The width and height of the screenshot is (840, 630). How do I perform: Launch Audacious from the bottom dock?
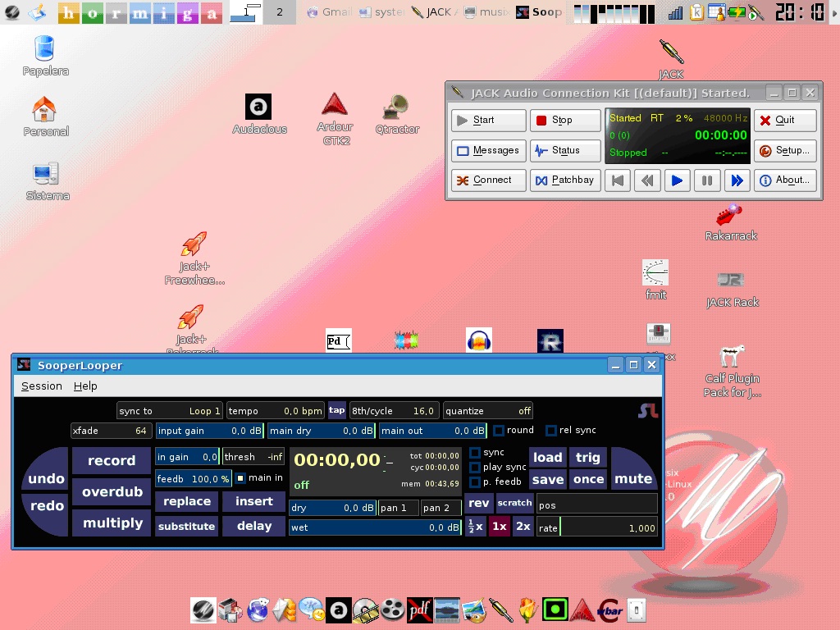click(338, 610)
